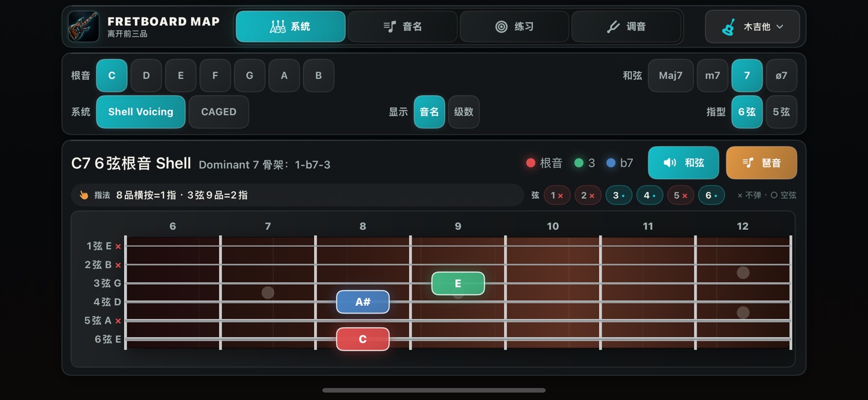Viewport: 868px width, 400px height.
Task: Tap the C root note marker
Action: click(x=363, y=339)
